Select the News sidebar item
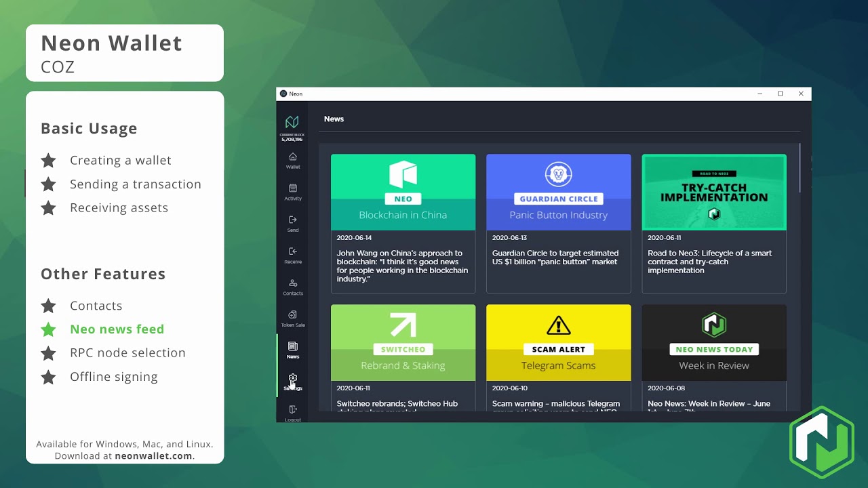Viewport: 868px width, 488px height. pyautogui.click(x=292, y=350)
